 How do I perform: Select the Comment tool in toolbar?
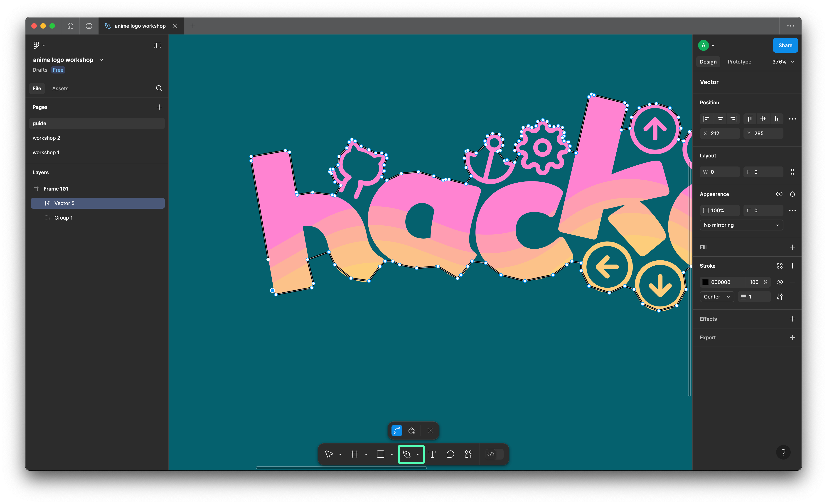pyautogui.click(x=450, y=454)
